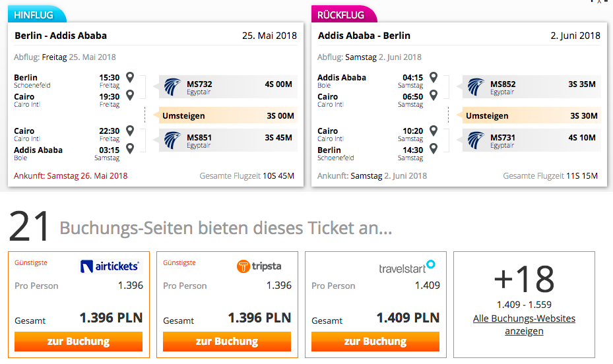The image size is (613, 364).
Task: Click the tripsta logo
Action: coord(259,266)
